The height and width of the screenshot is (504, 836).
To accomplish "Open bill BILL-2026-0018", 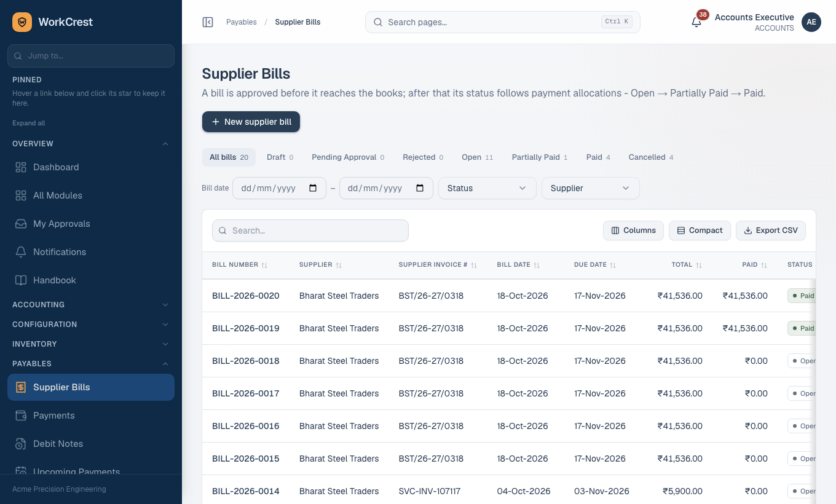I will tap(246, 361).
